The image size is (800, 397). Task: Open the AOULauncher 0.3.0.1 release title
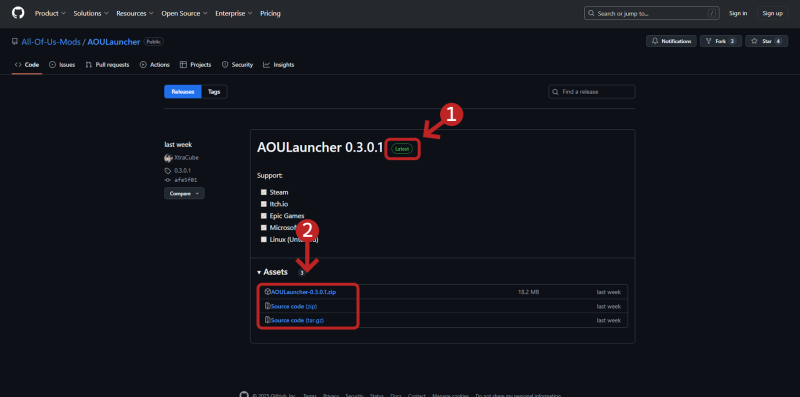click(x=320, y=148)
